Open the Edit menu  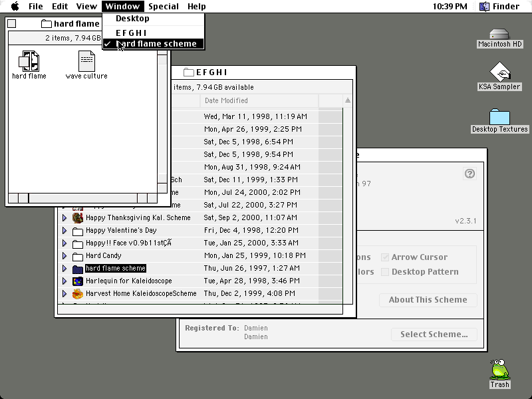[60, 6]
